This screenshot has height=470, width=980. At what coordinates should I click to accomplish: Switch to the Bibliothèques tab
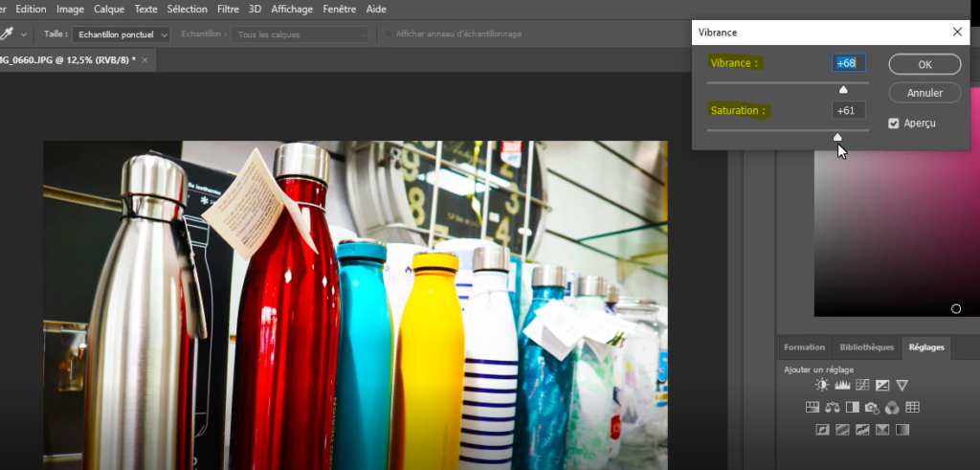pos(866,347)
